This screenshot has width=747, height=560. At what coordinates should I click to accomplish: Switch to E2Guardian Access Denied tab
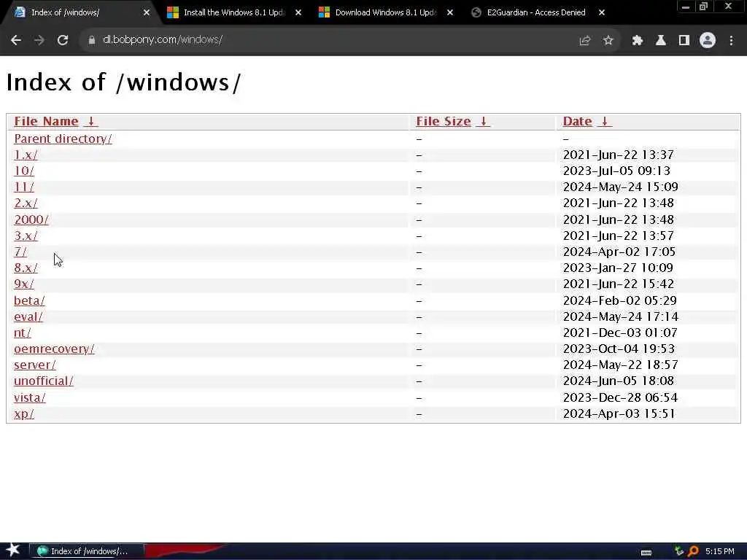tap(537, 13)
